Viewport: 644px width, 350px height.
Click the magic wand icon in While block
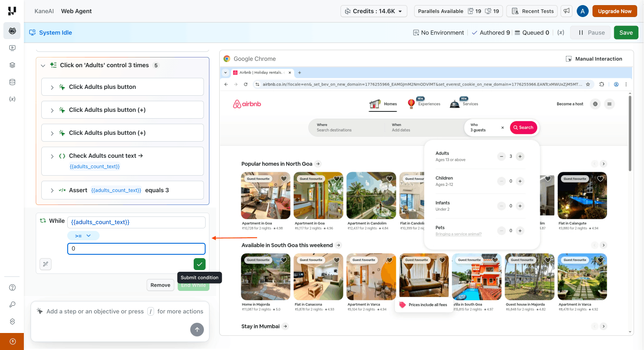[46, 264]
